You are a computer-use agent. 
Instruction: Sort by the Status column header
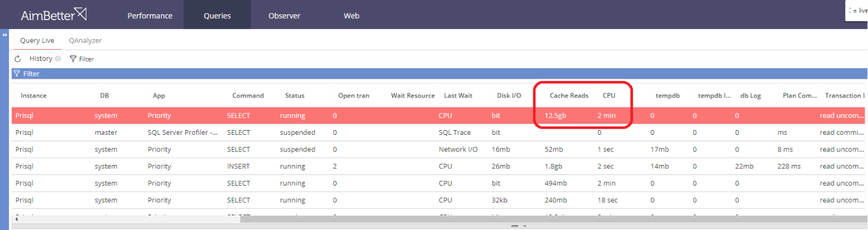pyautogui.click(x=295, y=95)
